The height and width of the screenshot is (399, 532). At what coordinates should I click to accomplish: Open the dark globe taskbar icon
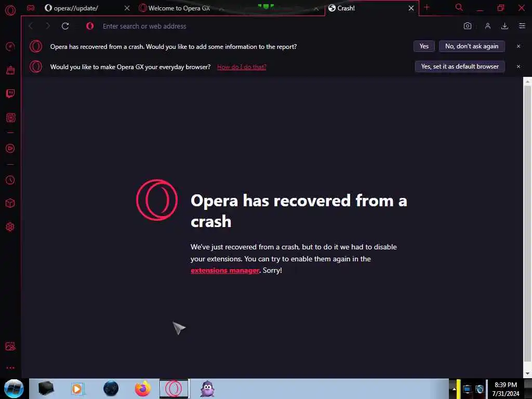pyautogui.click(x=111, y=389)
